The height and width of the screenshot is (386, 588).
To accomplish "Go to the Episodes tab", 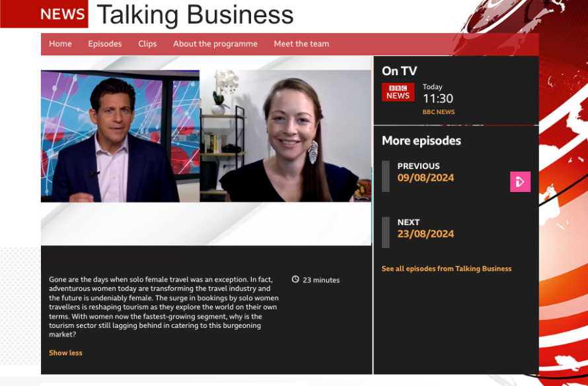I will pos(105,44).
